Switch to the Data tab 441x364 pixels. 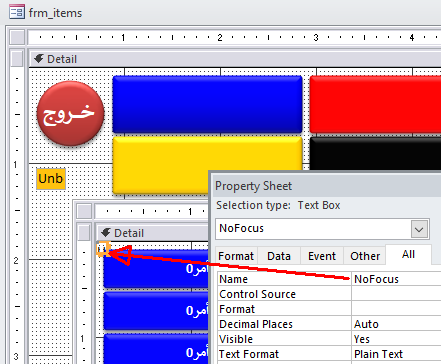(x=279, y=256)
